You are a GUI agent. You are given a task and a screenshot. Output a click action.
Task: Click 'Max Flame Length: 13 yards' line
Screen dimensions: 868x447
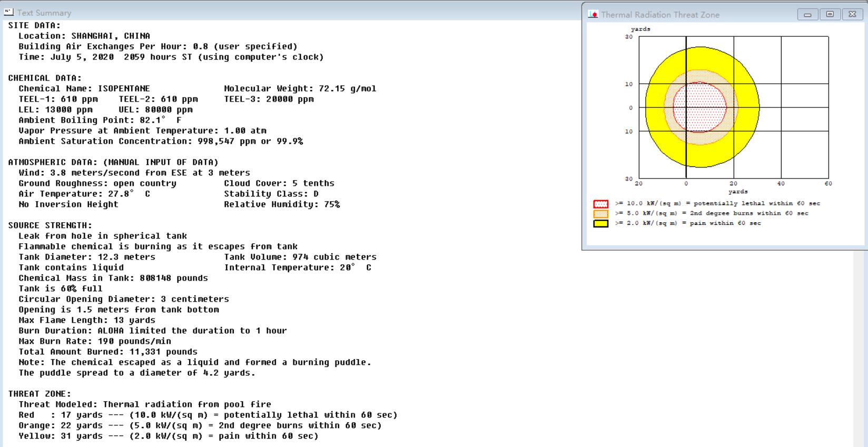click(x=87, y=320)
